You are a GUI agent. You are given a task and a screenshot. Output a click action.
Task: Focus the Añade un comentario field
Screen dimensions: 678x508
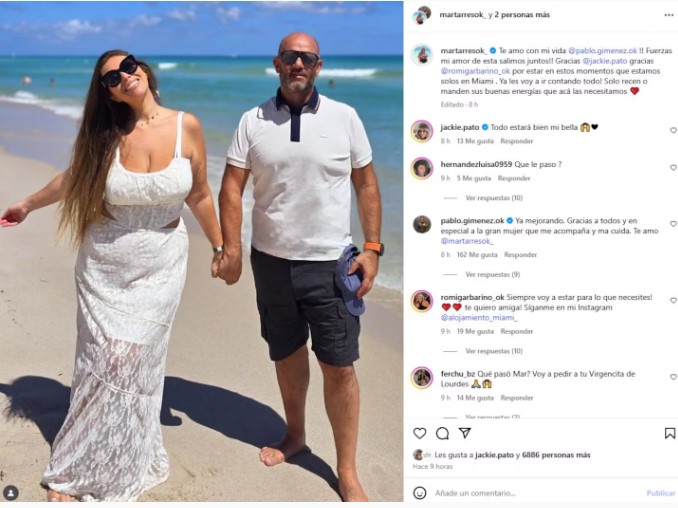click(x=536, y=493)
